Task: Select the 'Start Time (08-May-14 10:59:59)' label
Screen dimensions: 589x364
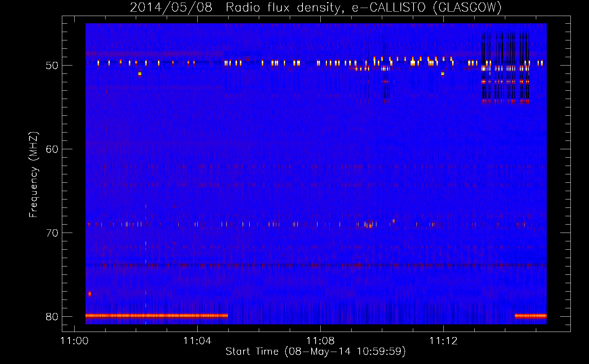Action: click(316, 352)
